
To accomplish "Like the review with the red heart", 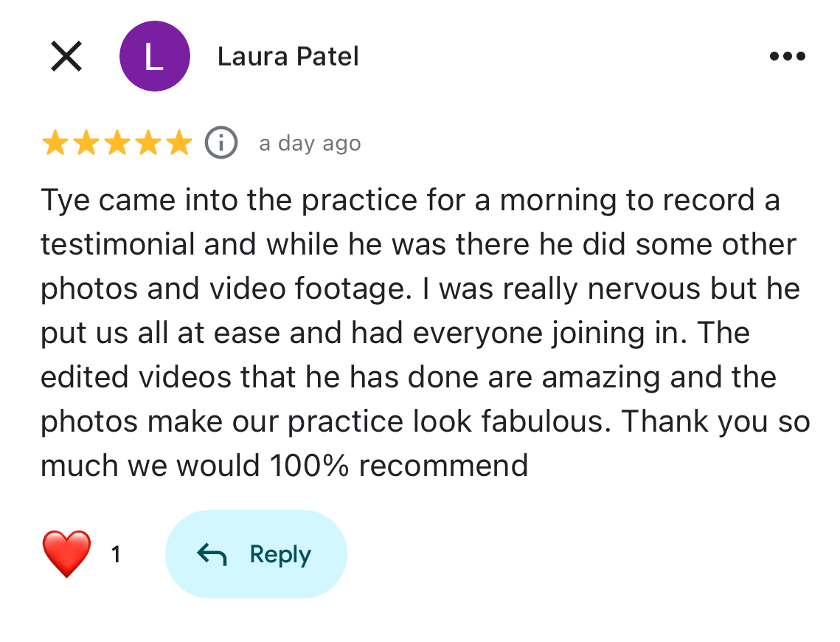I will (67, 554).
